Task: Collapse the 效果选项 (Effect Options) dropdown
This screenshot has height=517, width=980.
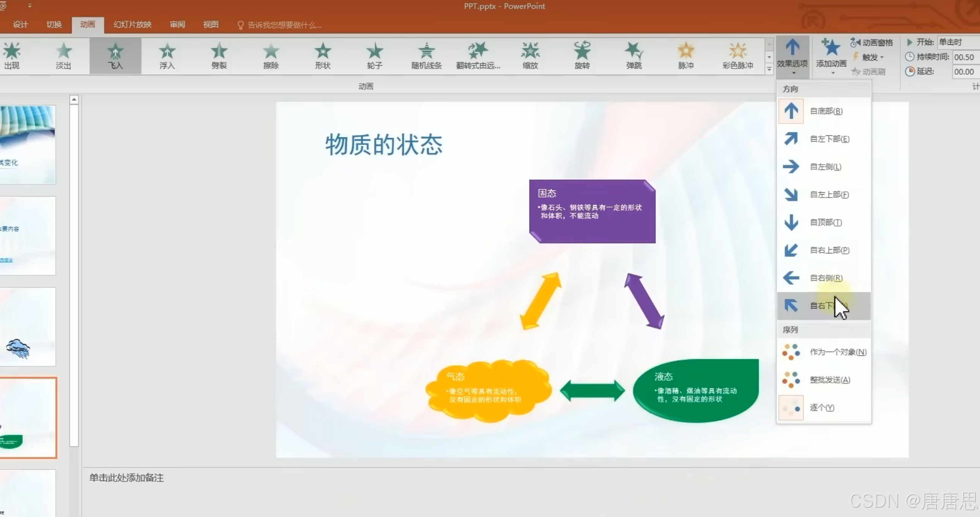Action: pyautogui.click(x=793, y=56)
